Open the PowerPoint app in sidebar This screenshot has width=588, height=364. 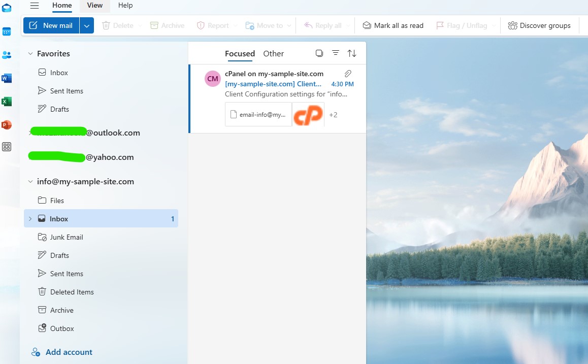(x=7, y=125)
